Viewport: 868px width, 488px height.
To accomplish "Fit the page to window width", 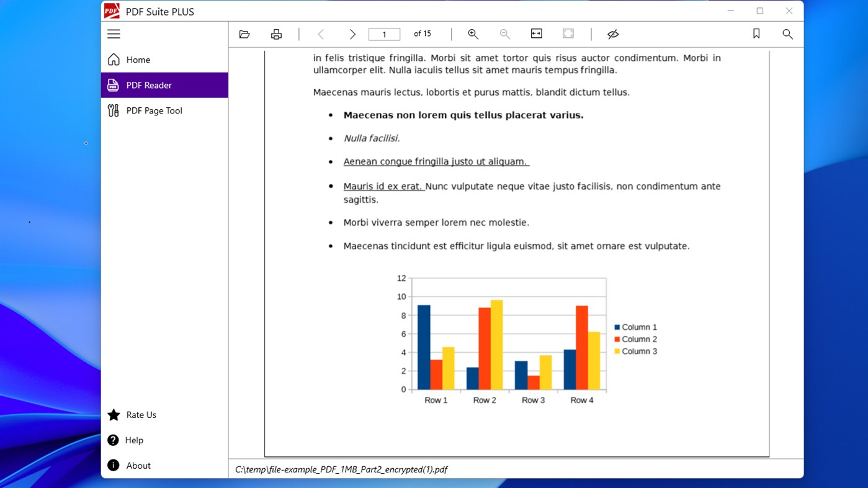I will click(x=536, y=34).
